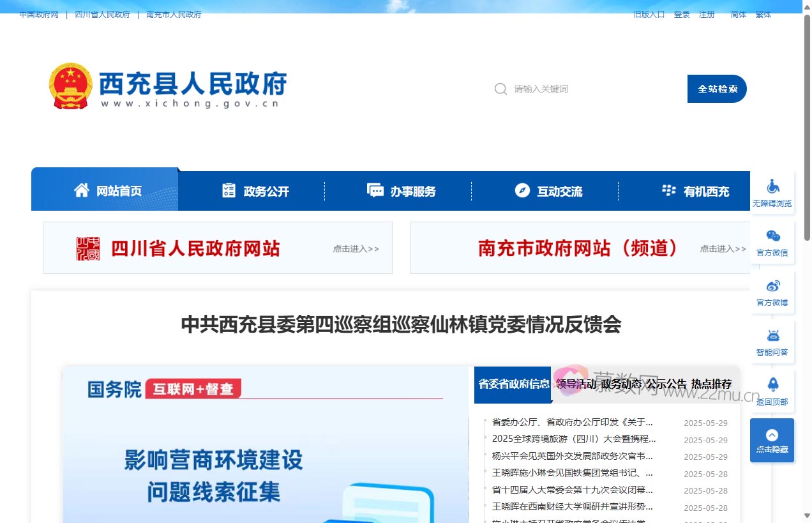Click the grid icon on 有机西充
Image resolution: width=812 pixels, height=523 pixels.
coord(668,190)
